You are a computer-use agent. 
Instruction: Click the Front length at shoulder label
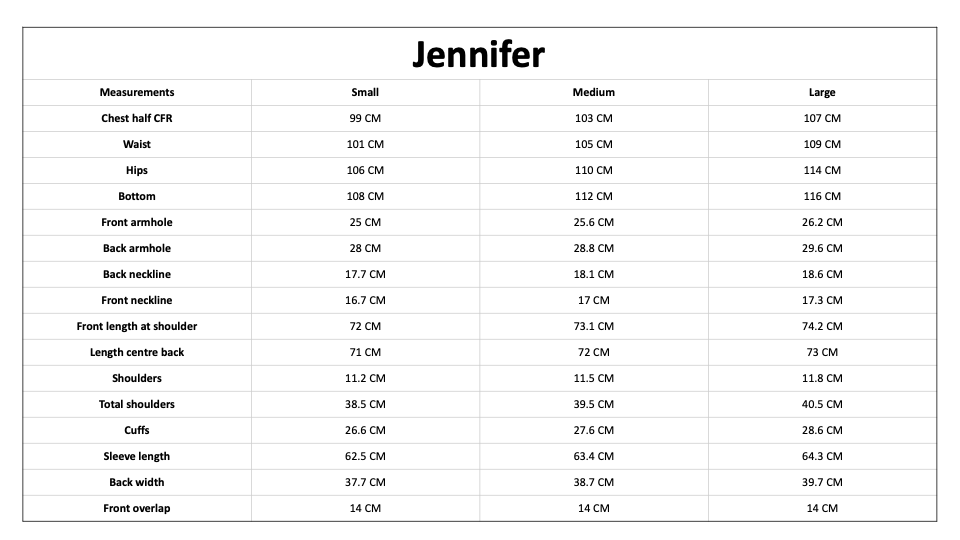137,326
